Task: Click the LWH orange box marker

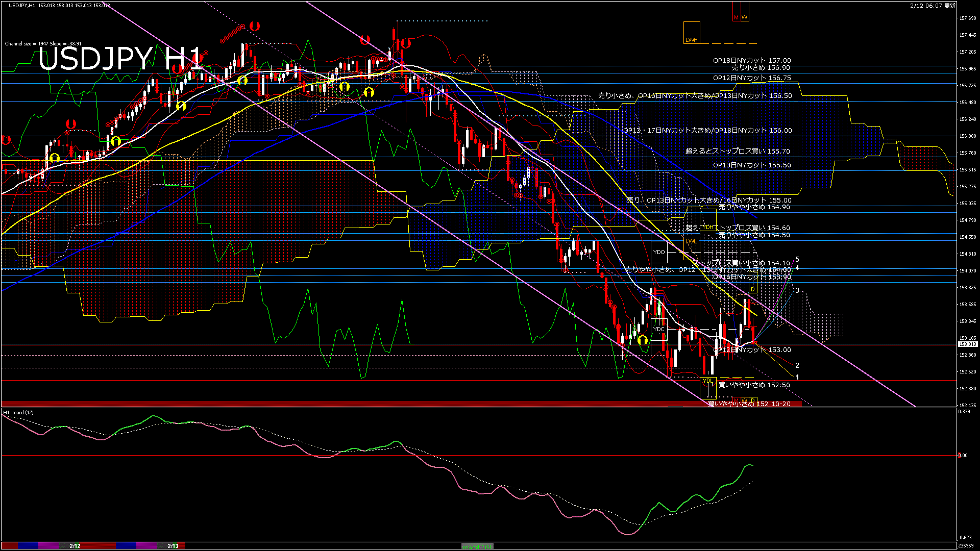Action: [x=692, y=33]
